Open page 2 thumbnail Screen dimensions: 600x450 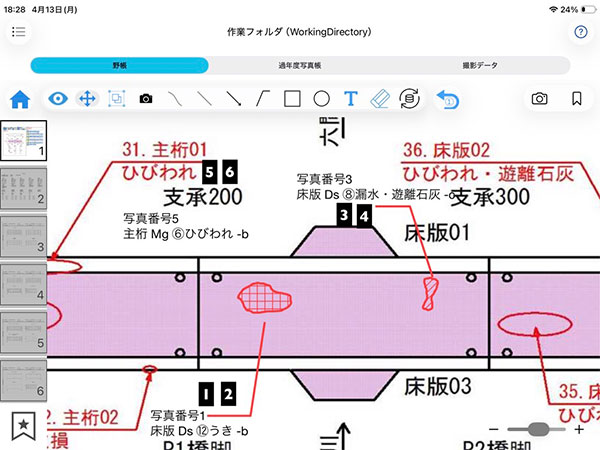coord(23,188)
